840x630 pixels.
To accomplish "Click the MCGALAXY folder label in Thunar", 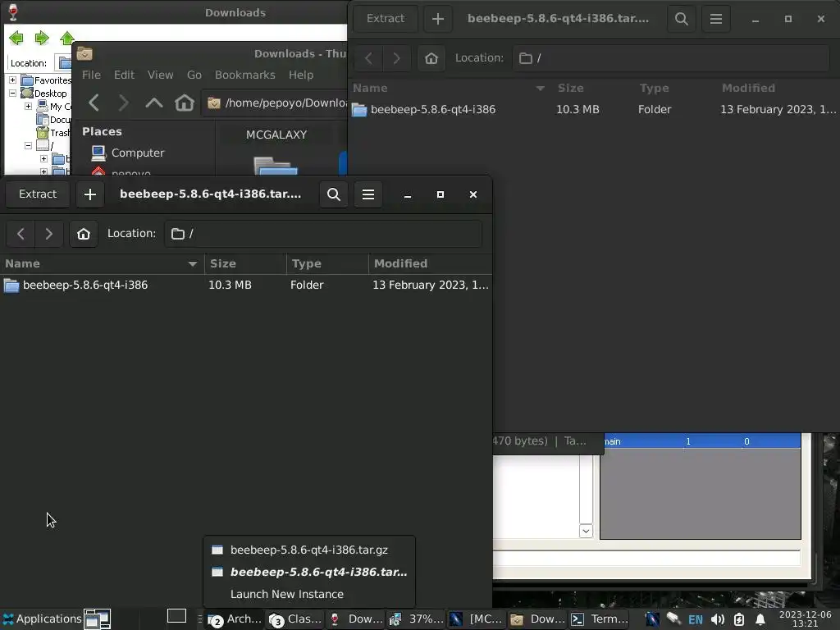I will click(276, 135).
